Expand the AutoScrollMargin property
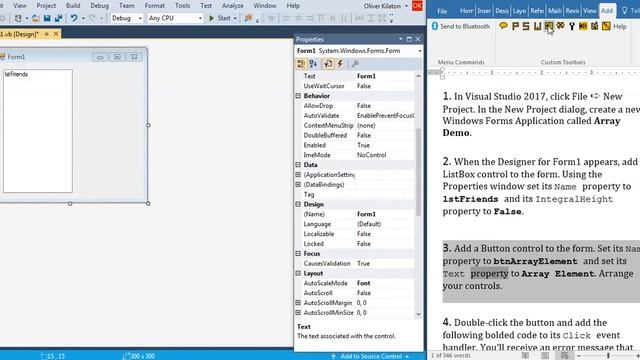 [298, 303]
